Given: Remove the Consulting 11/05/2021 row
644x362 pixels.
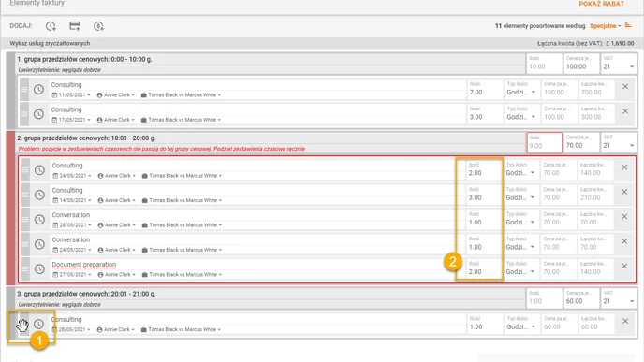Looking at the screenshot, I should [x=625, y=87].
